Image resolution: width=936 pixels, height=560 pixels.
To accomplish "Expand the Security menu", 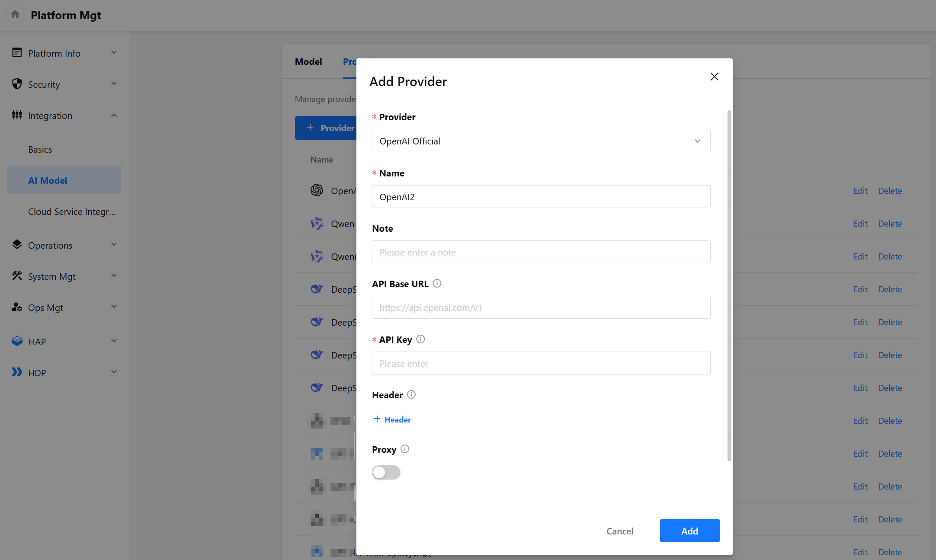I will tap(114, 83).
